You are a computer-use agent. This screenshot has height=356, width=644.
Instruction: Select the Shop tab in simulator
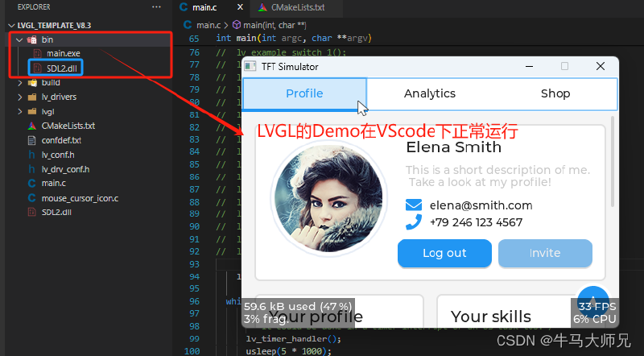click(555, 93)
